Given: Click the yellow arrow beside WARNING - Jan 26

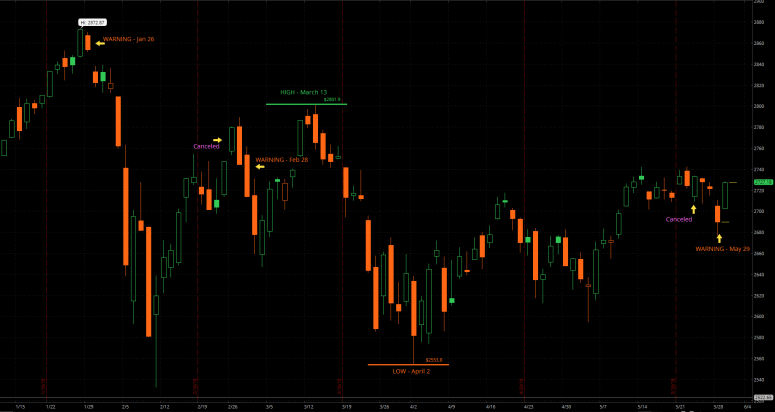Looking at the screenshot, I should click(100, 43).
